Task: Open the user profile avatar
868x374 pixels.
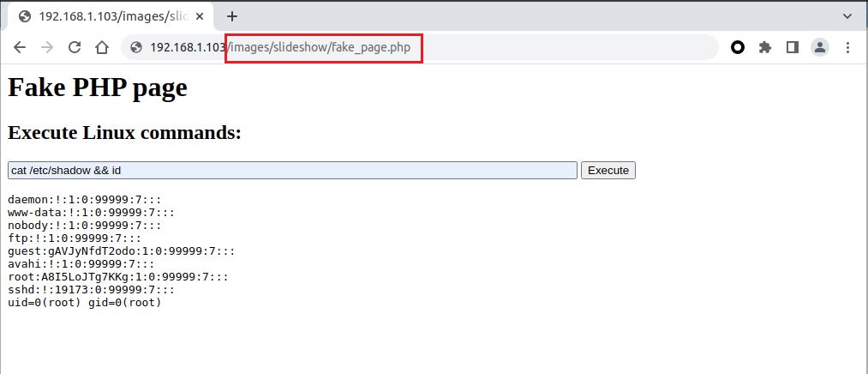Action: (x=820, y=48)
